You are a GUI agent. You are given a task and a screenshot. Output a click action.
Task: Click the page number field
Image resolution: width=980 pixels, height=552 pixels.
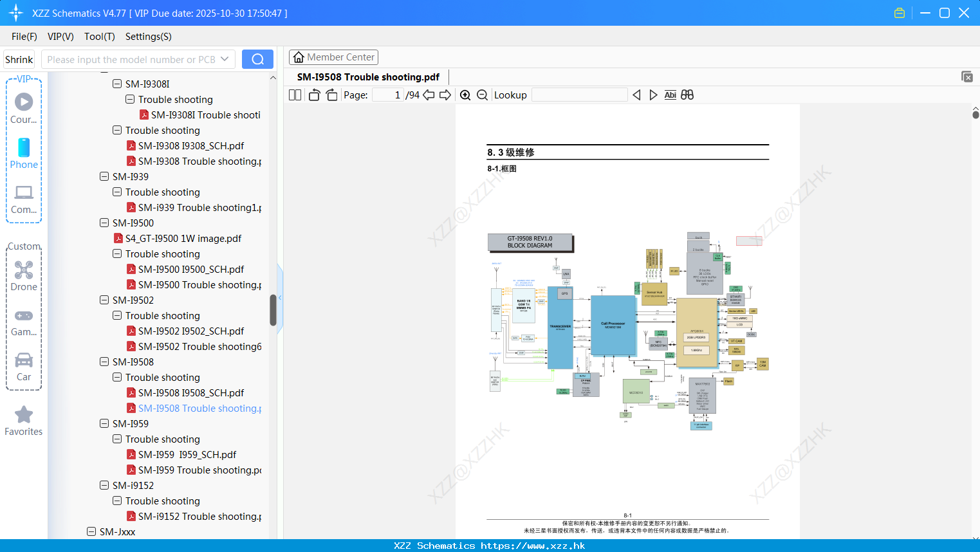[x=388, y=95]
